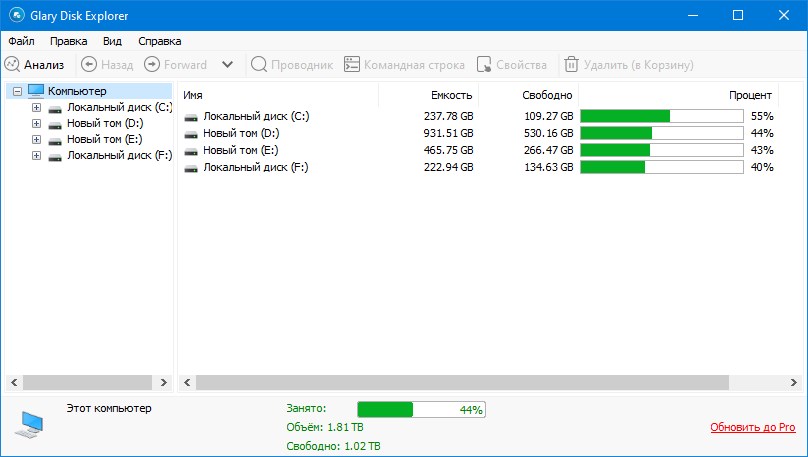The height and width of the screenshot is (457, 808).
Task: Select Новый том (E:) name in list
Action: pyautogui.click(x=241, y=150)
